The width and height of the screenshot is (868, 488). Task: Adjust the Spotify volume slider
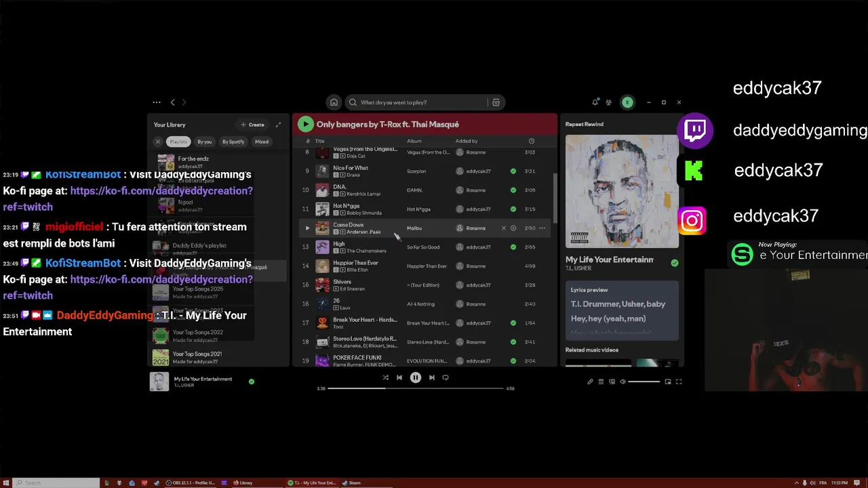644,382
